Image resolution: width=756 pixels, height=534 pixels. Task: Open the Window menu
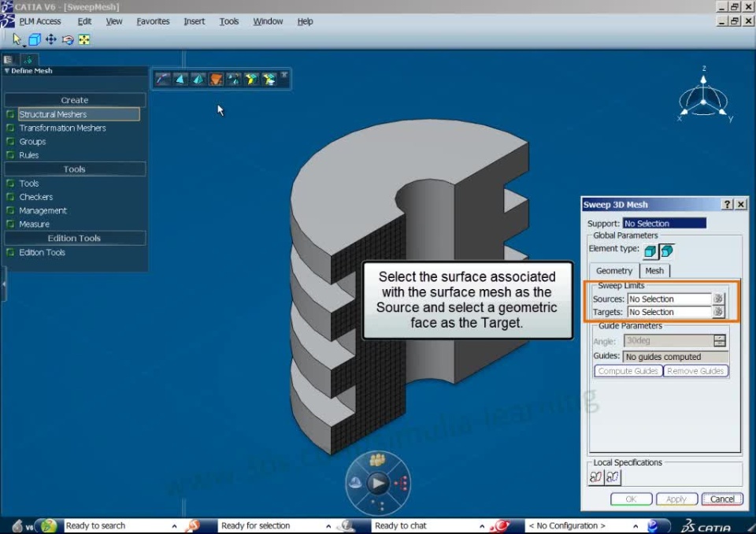pyautogui.click(x=268, y=21)
